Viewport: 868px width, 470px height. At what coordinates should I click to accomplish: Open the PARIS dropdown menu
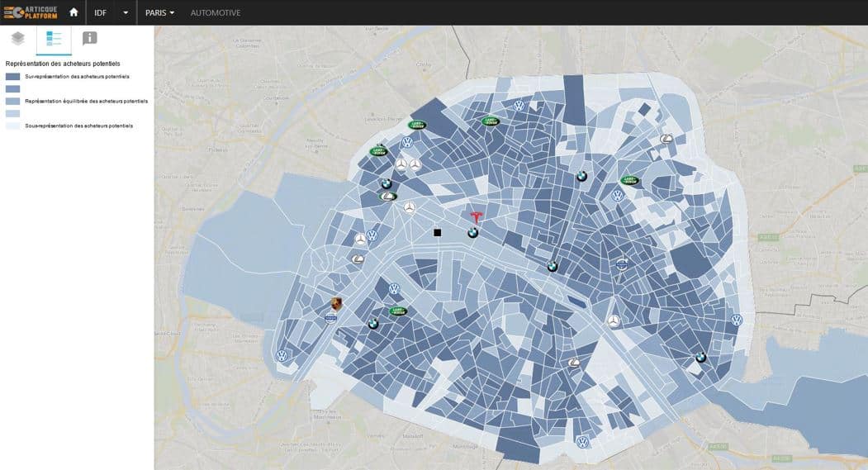pyautogui.click(x=160, y=12)
